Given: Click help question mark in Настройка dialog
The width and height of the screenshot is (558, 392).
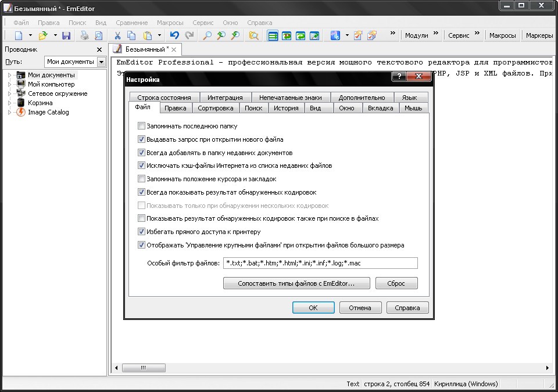Looking at the screenshot, I should click(399, 75).
